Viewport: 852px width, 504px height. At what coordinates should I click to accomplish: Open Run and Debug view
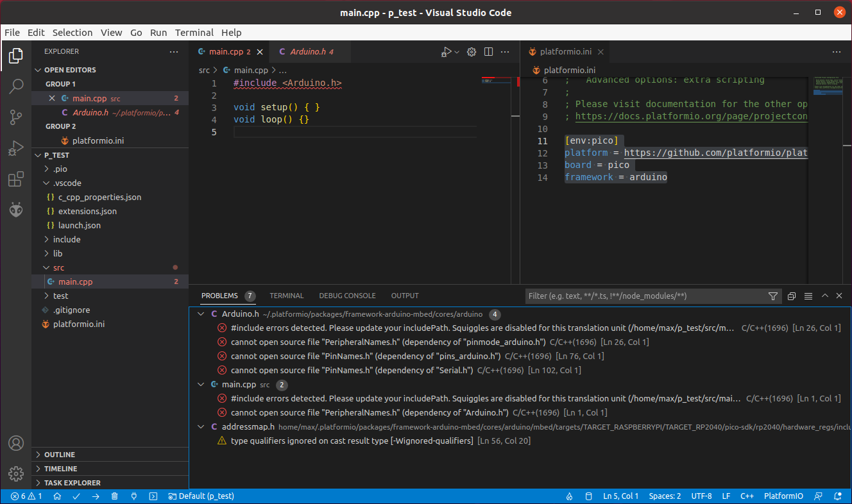(x=16, y=148)
